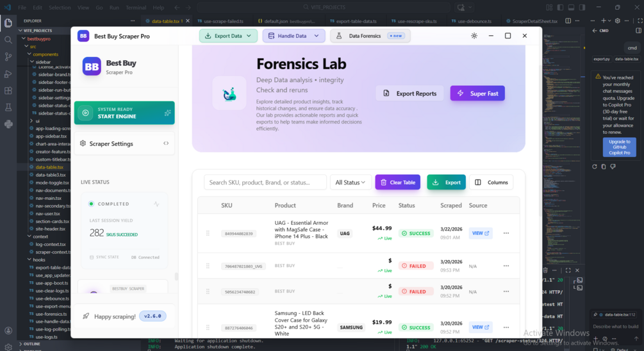Collapse hooks folder in Explorer tree
This screenshot has width=644, height=351.
click(29, 259)
